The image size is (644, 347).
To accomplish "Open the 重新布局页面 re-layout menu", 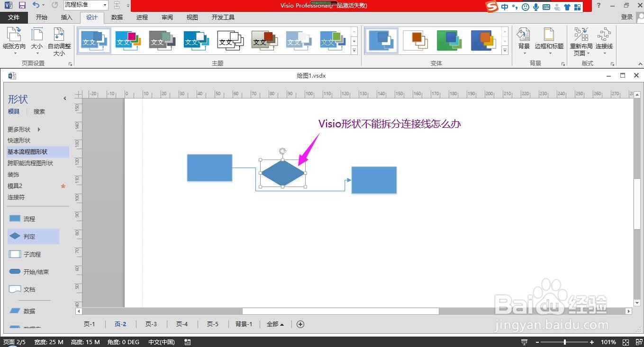I will pyautogui.click(x=581, y=42).
